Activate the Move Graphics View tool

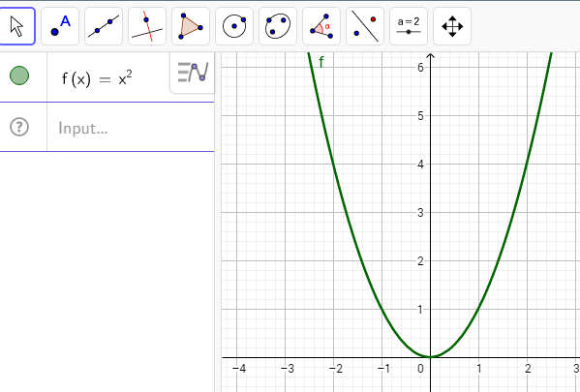pos(452,26)
